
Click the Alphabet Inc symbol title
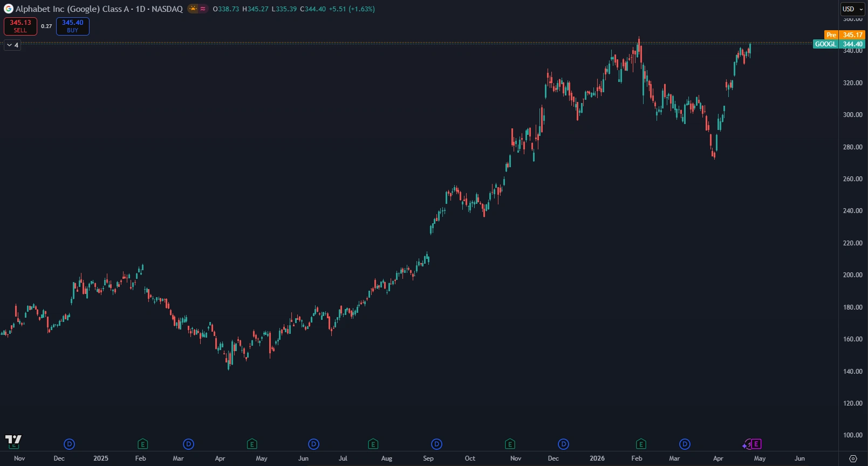[99, 9]
